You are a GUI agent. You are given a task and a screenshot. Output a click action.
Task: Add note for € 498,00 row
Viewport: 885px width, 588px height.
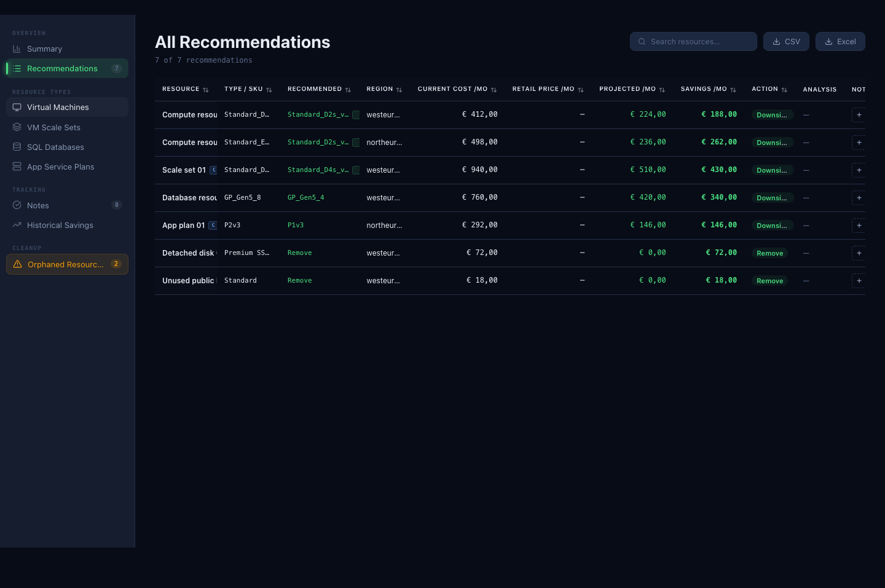[859, 143]
